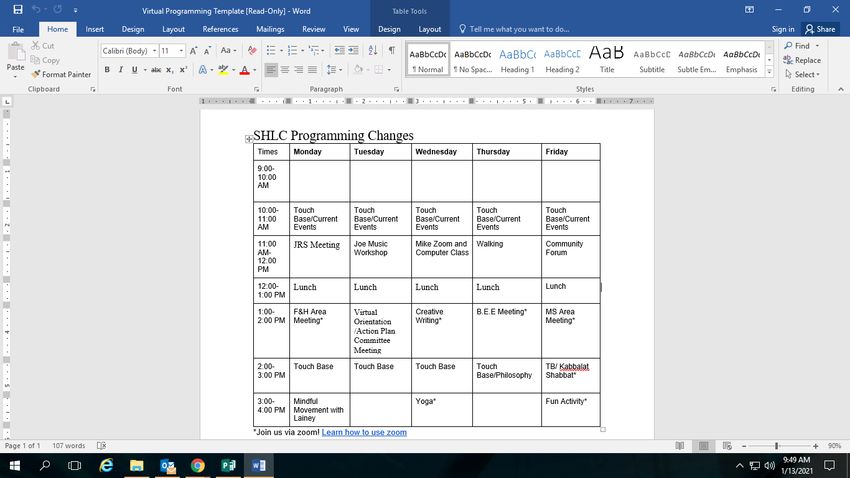850x478 pixels.
Task: Click the Read Mode view icon
Action: click(x=679, y=445)
